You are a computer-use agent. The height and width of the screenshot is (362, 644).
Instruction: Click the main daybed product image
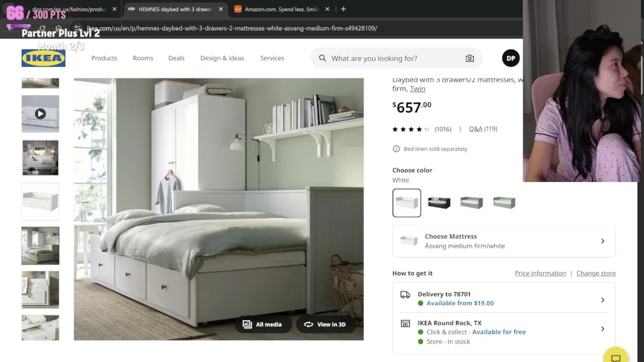coord(218,209)
